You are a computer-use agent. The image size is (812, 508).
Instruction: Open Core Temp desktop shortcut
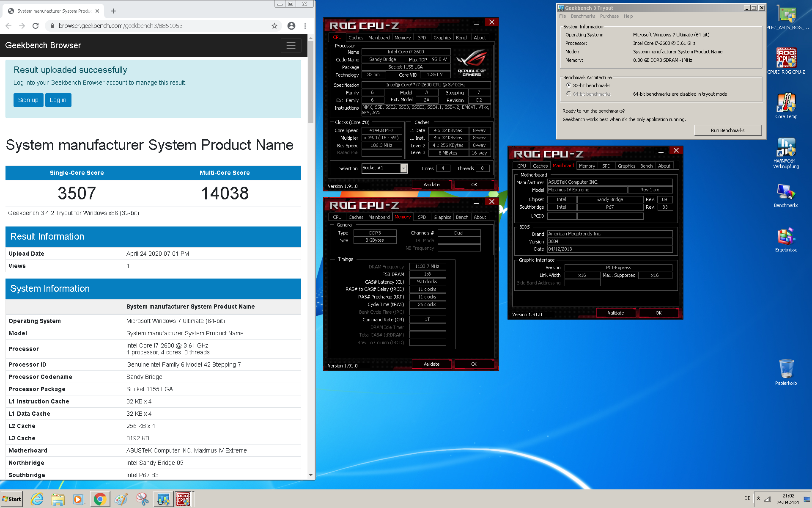click(786, 106)
